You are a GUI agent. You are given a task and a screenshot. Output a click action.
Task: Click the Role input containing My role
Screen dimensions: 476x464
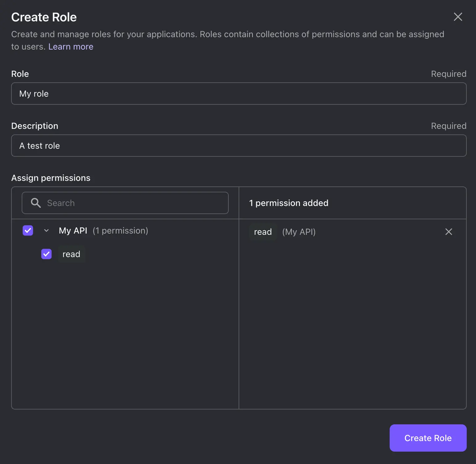[x=238, y=94]
